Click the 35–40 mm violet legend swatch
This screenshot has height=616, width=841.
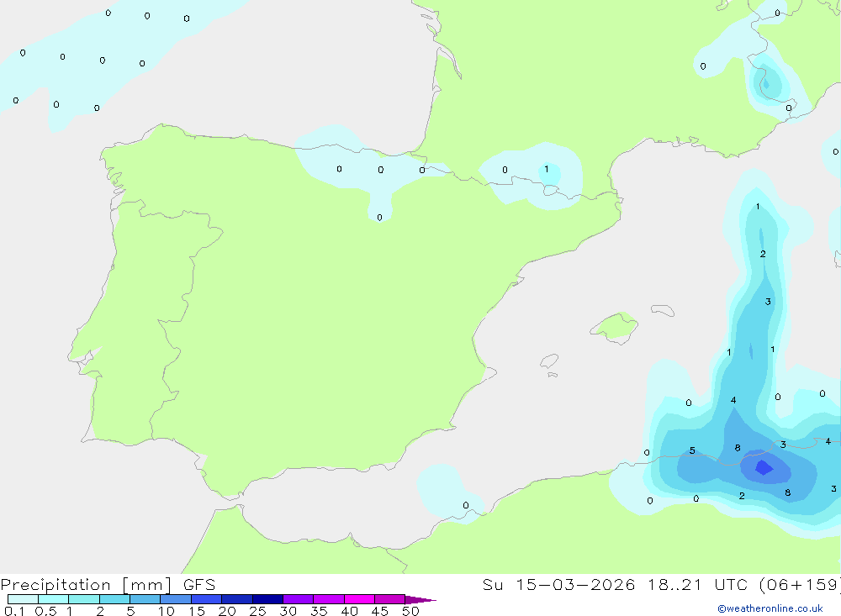328,599
